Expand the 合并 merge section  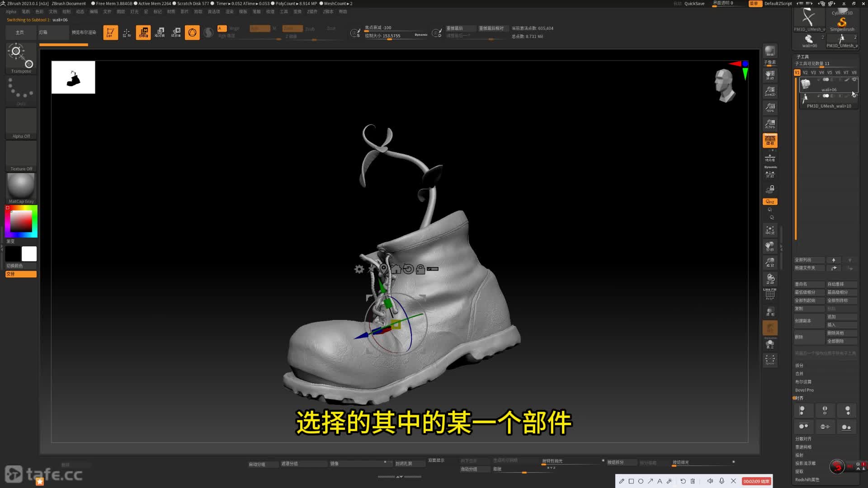[799, 374]
